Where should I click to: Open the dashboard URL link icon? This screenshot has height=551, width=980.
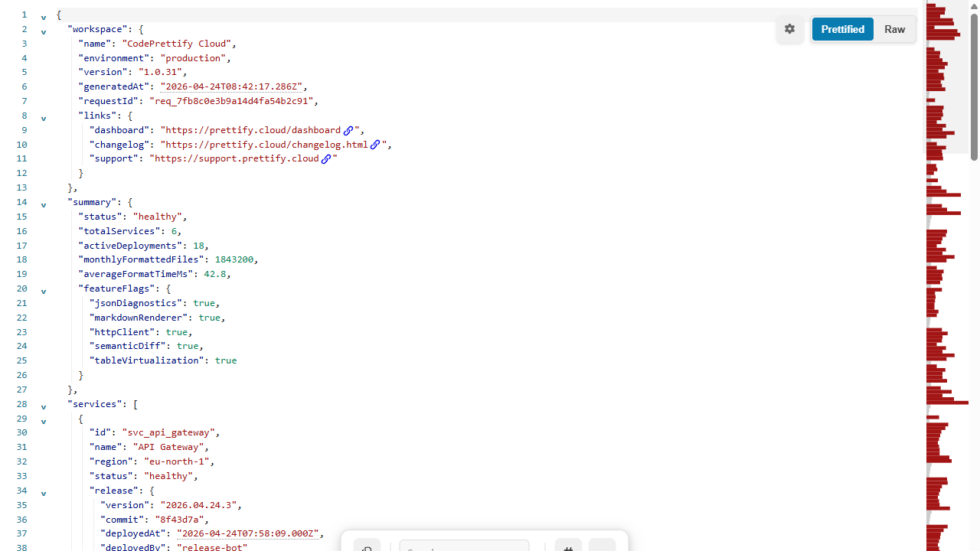(x=348, y=130)
